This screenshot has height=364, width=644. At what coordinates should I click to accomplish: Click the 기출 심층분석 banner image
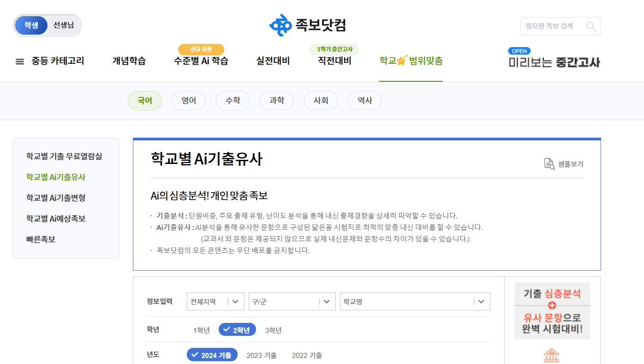pos(552,311)
